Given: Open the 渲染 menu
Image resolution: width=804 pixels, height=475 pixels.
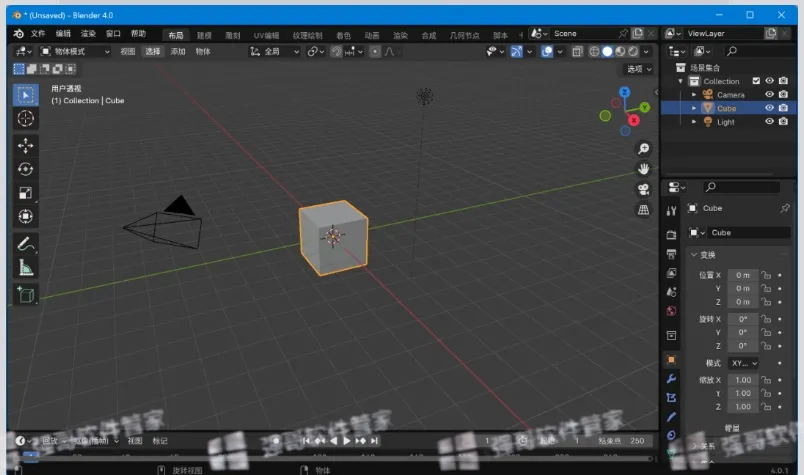Looking at the screenshot, I should (88, 34).
